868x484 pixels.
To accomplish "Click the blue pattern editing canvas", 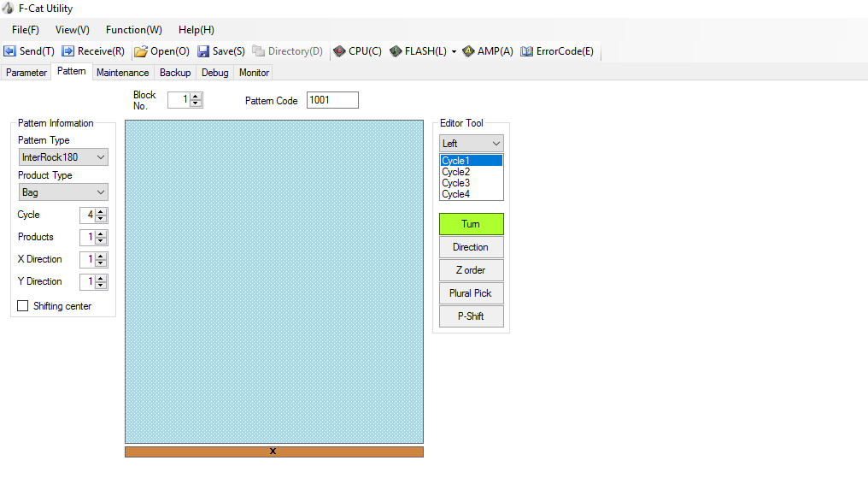I will [x=274, y=282].
